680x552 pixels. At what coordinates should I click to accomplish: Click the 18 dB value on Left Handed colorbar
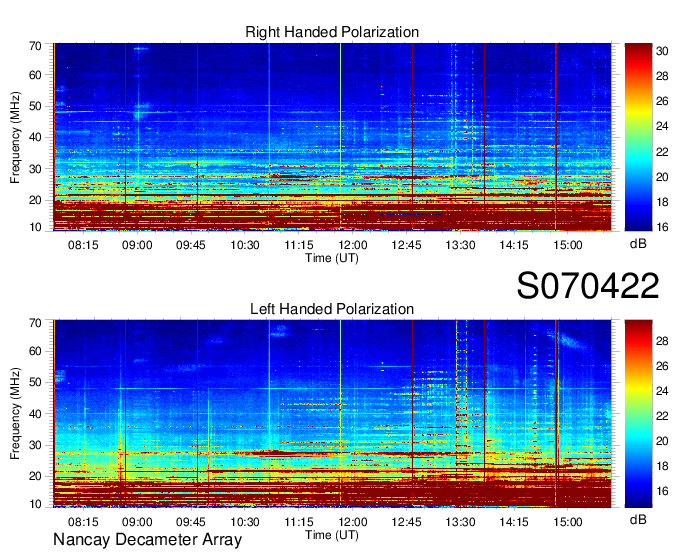662,466
